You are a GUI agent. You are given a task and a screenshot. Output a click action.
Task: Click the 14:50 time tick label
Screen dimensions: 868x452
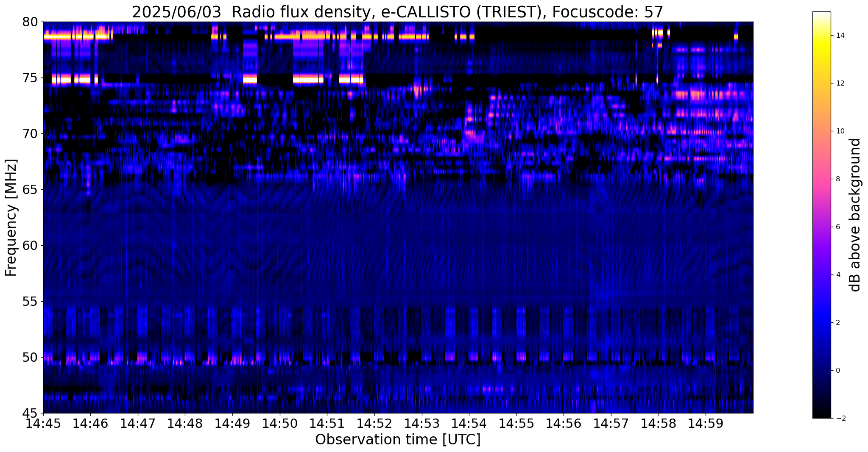tap(280, 423)
